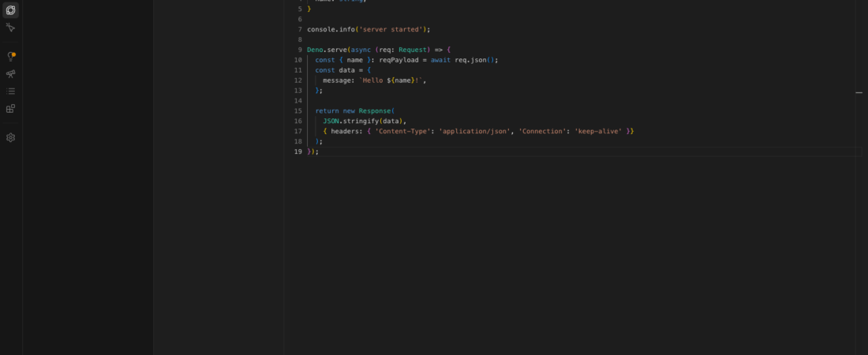Viewport: 868px width, 355px height.
Task: Open Project Settings gear icon
Action: coord(10,137)
